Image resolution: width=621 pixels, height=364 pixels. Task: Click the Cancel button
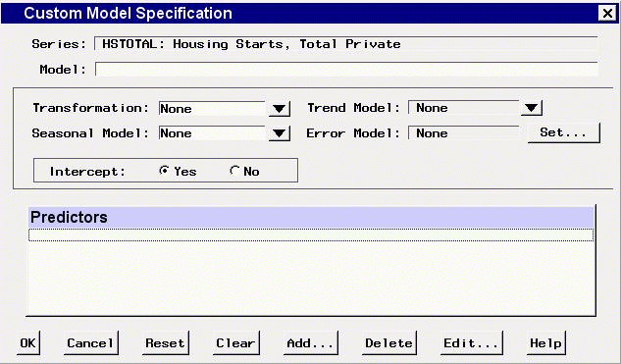tap(90, 343)
